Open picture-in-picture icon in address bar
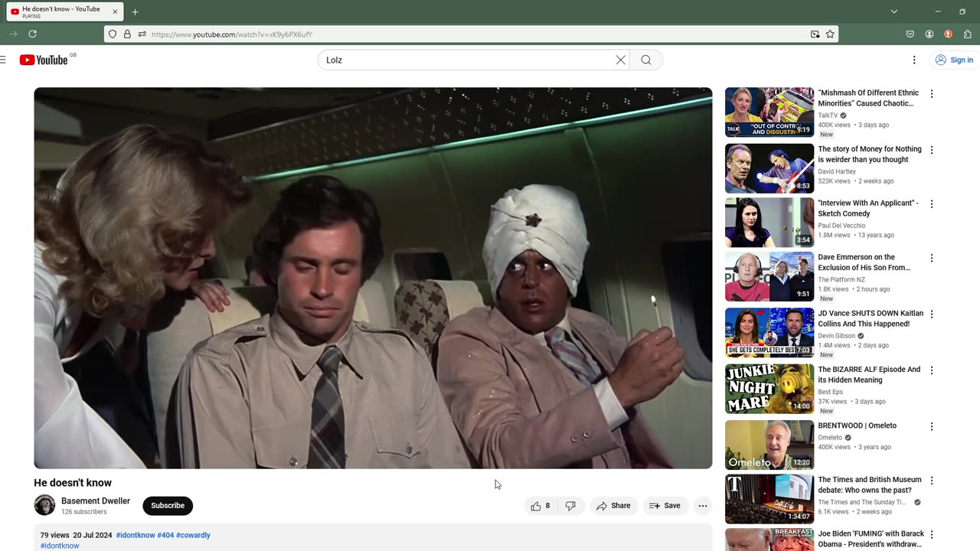The image size is (980, 551). tap(815, 34)
